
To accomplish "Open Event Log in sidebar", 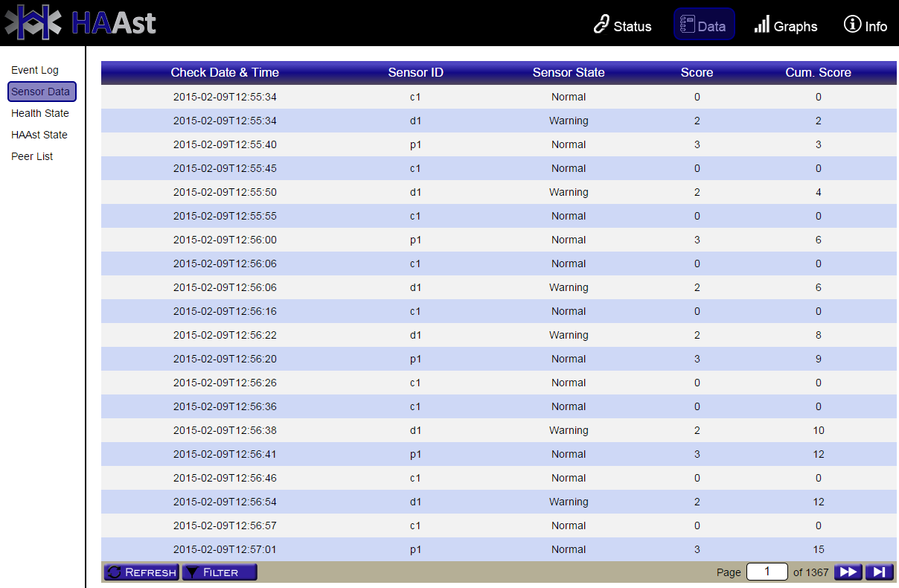I will point(35,70).
